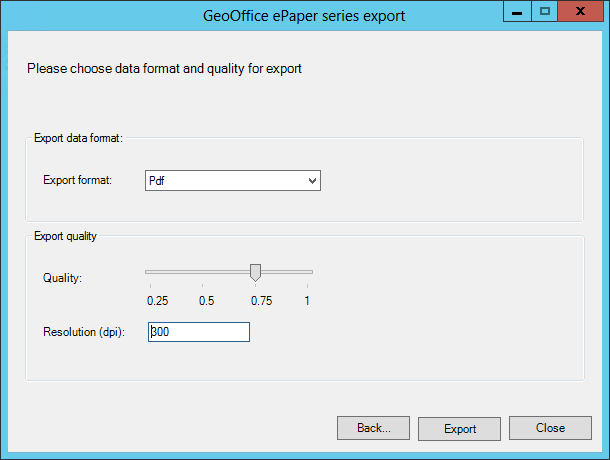Click the "Resolution (dpi):" label
Screen dimensions: 610x460
83,332
